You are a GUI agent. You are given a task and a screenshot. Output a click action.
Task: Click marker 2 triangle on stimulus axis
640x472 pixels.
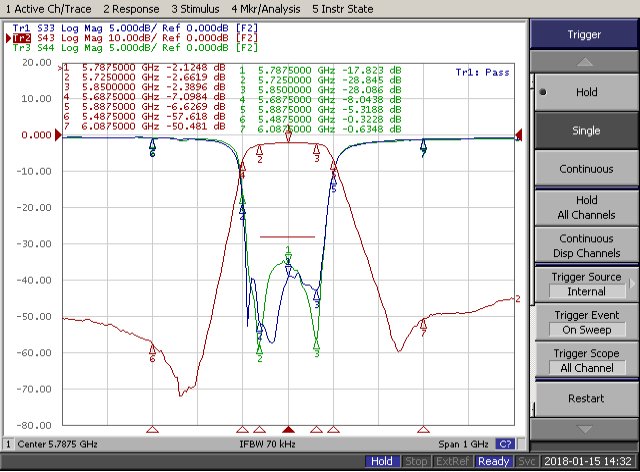tap(260, 430)
